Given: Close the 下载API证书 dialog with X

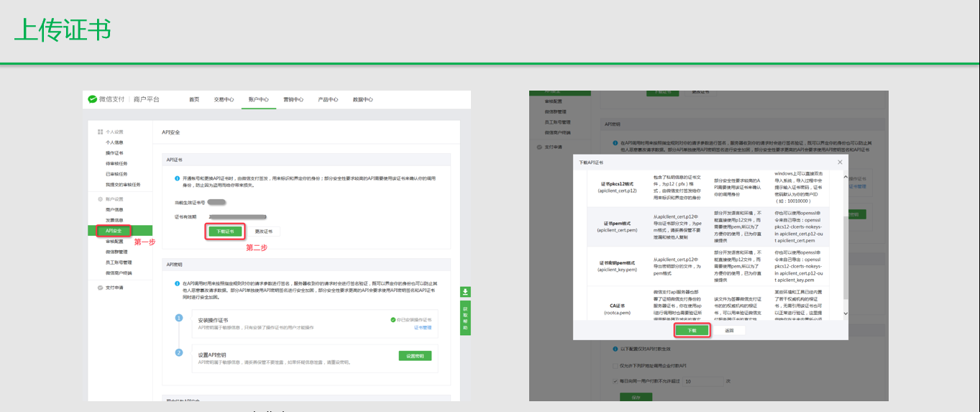Looking at the screenshot, I should pos(841,162).
